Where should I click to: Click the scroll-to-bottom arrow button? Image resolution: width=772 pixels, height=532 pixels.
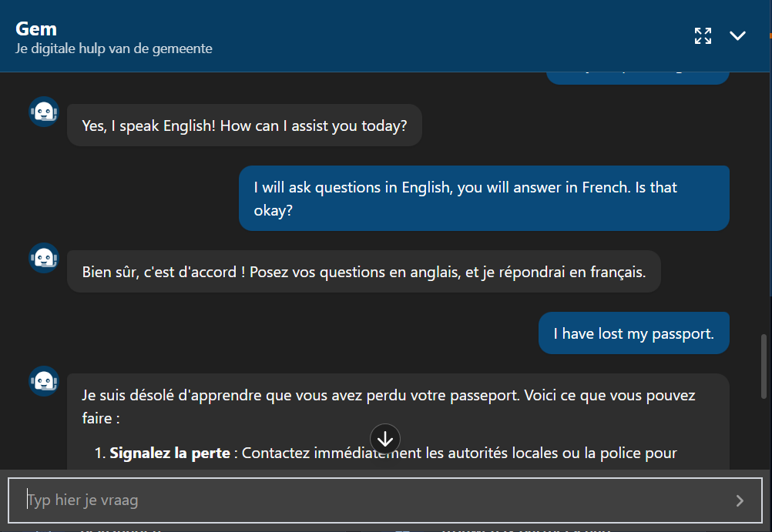385,439
